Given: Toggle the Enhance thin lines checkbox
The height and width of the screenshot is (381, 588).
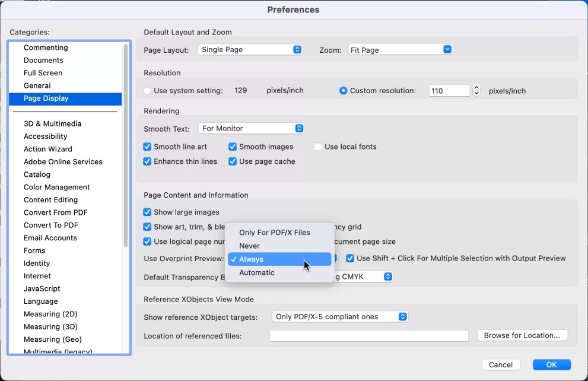Looking at the screenshot, I should tap(147, 161).
